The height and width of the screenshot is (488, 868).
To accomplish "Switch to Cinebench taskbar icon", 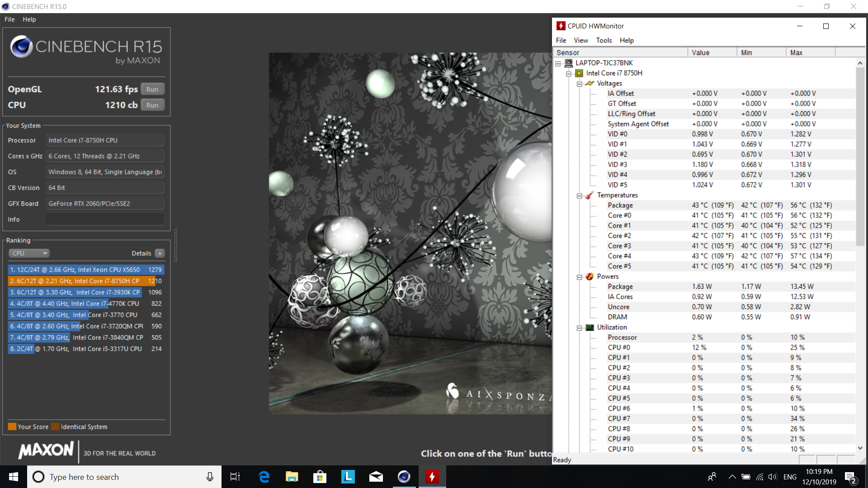I will click(404, 477).
